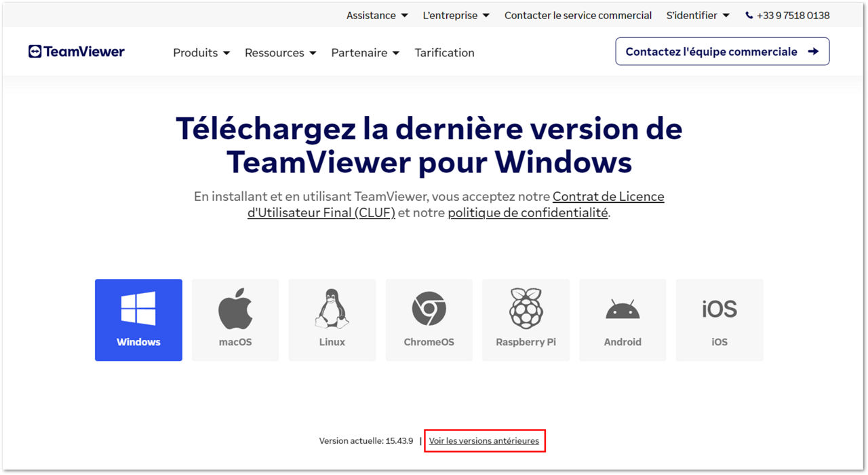Select the Android robot tile
The width and height of the screenshot is (868, 475).
pyautogui.click(x=623, y=320)
